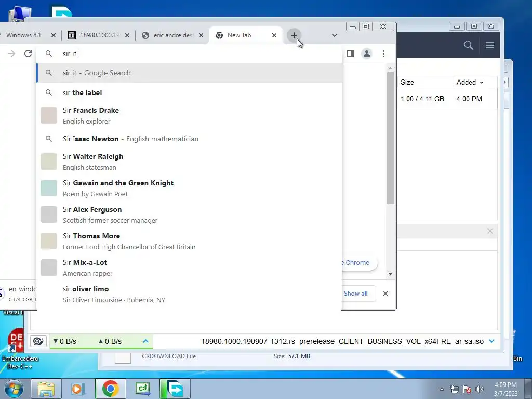Click the Chrome promo chip link
The height and width of the screenshot is (399, 532).
coord(359,262)
